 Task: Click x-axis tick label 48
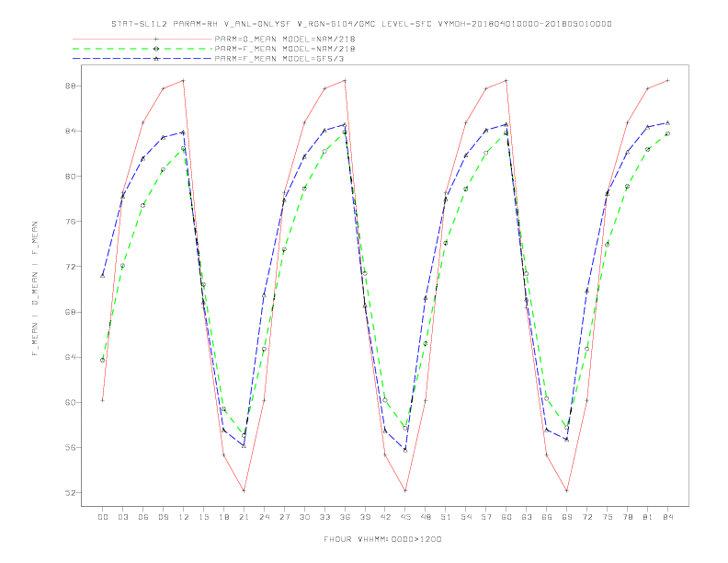click(426, 517)
